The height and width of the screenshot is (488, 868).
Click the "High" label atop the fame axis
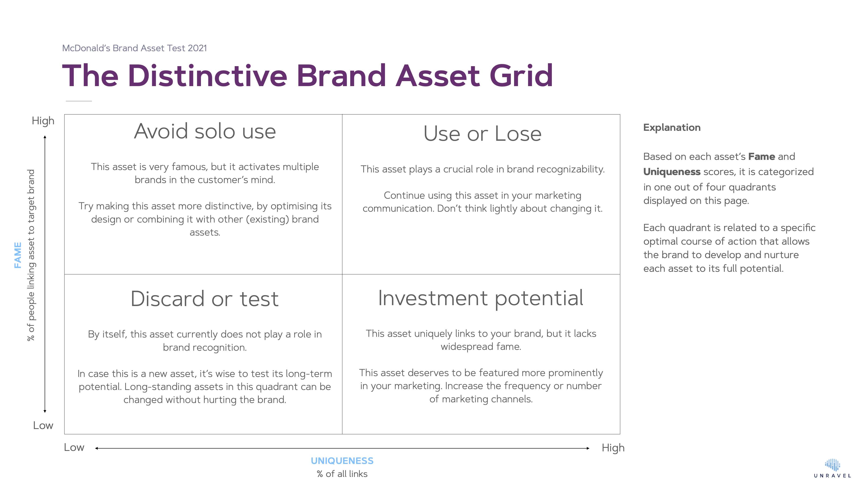coord(43,121)
